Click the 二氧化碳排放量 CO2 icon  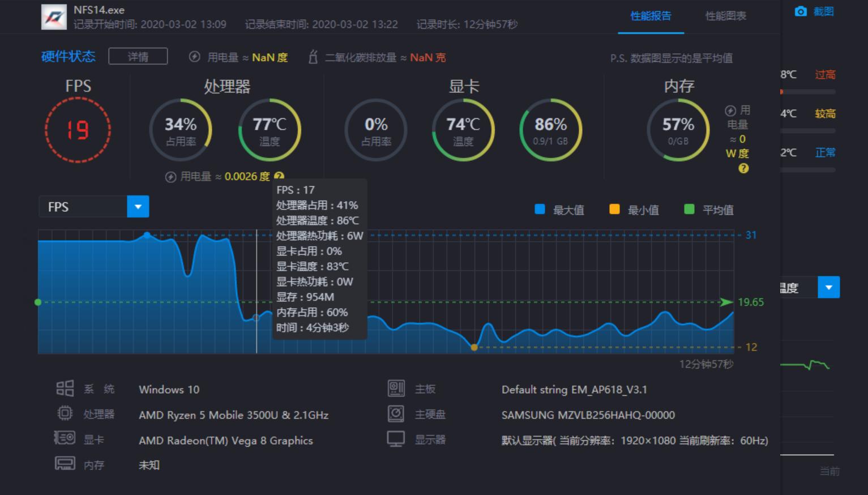pyautogui.click(x=313, y=57)
